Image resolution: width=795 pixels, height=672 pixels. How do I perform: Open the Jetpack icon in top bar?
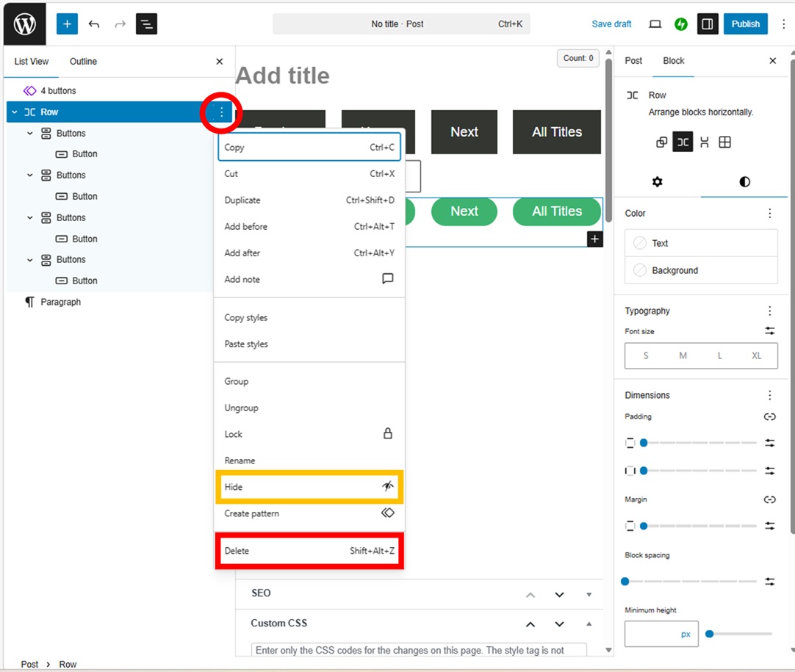(681, 24)
